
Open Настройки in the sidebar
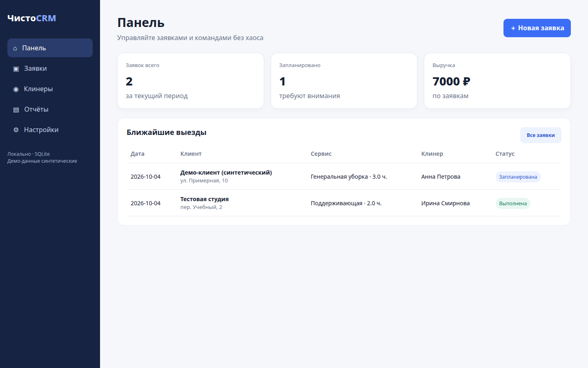point(50,130)
